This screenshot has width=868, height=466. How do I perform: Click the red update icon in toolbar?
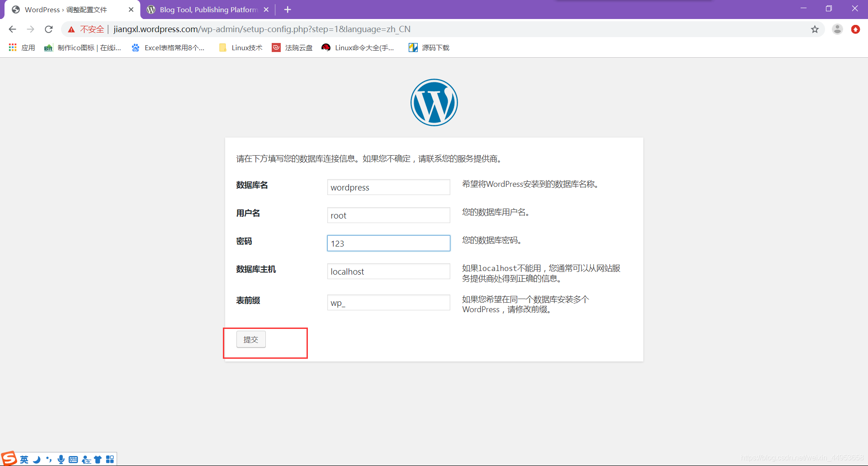tap(855, 29)
